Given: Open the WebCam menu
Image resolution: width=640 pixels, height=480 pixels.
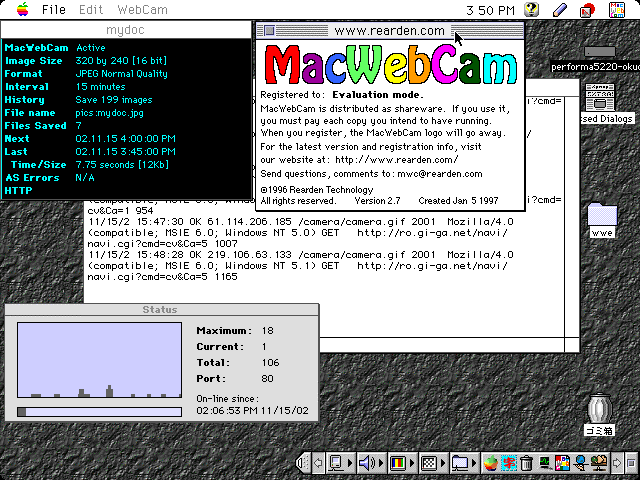Looking at the screenshot, I should [x=142, y=10].
